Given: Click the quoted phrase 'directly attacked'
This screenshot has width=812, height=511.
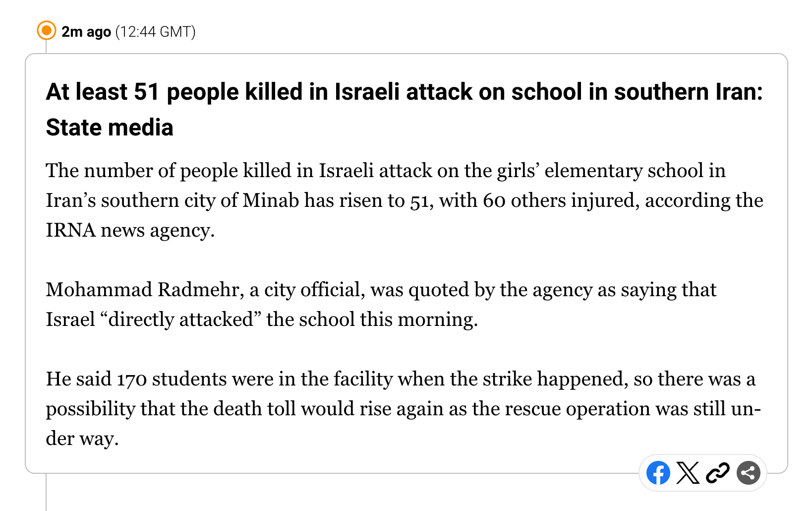Looking at the screenshot, I should coord(180,319).
